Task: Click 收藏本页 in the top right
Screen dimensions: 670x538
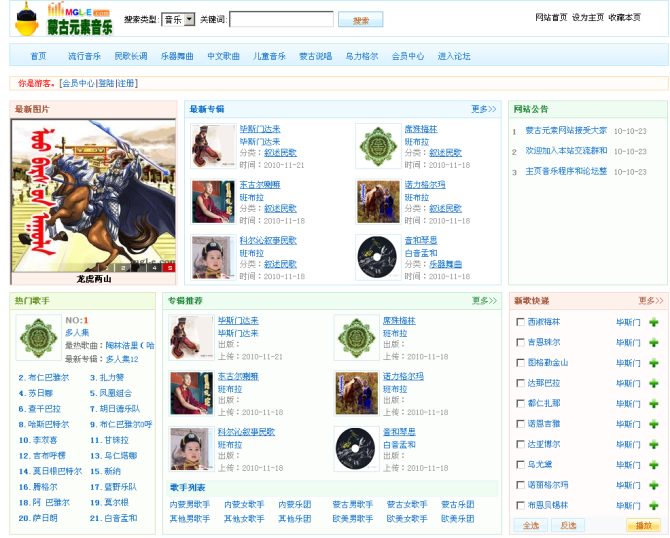Action: (624, 17)
